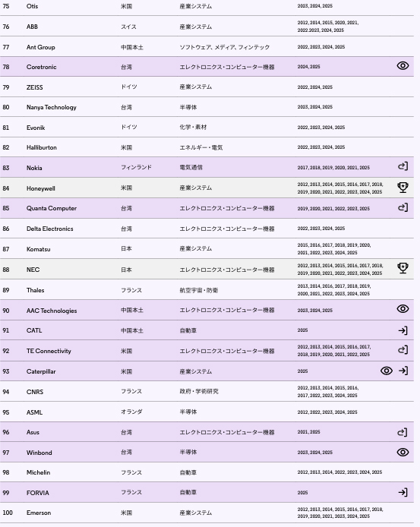420x527 pixels.
Task: Click the Michelin company name
Action: [38, 472]
